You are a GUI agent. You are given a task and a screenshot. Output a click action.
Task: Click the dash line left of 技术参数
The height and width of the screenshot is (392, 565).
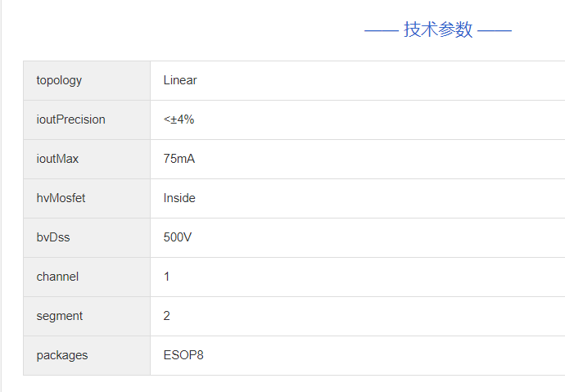(381, 31)
